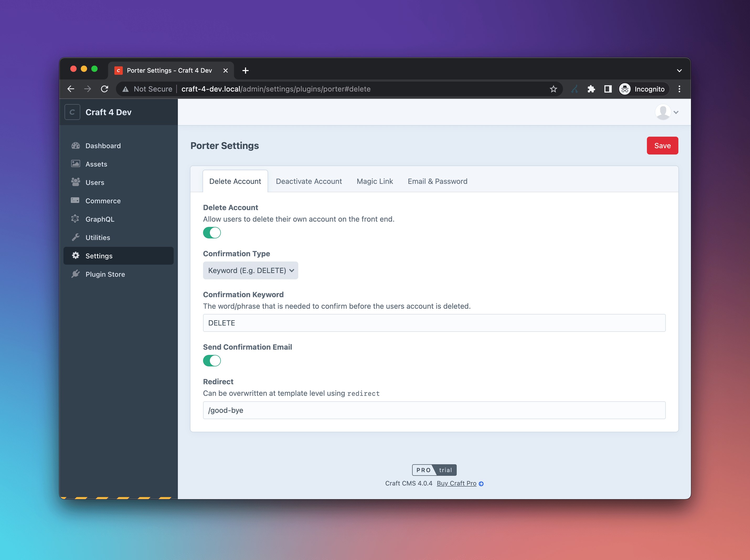750x560 pixels.
Task: Open the browser extensions puzzle icon
Action: point(591,89)
